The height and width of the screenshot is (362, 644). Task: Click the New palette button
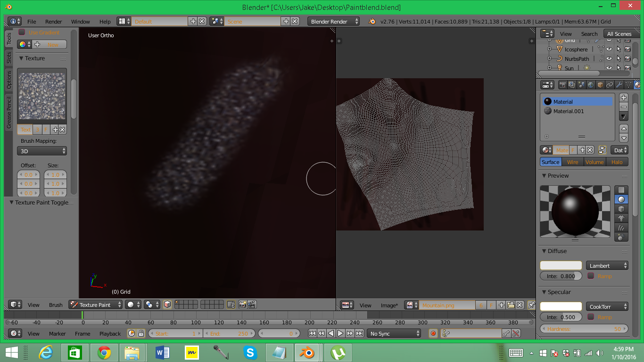point(50,44)
